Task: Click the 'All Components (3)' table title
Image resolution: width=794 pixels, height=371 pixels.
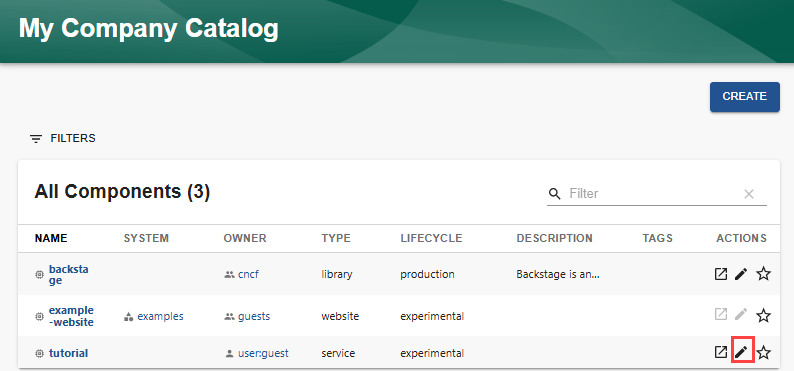Action: (122, 192)
